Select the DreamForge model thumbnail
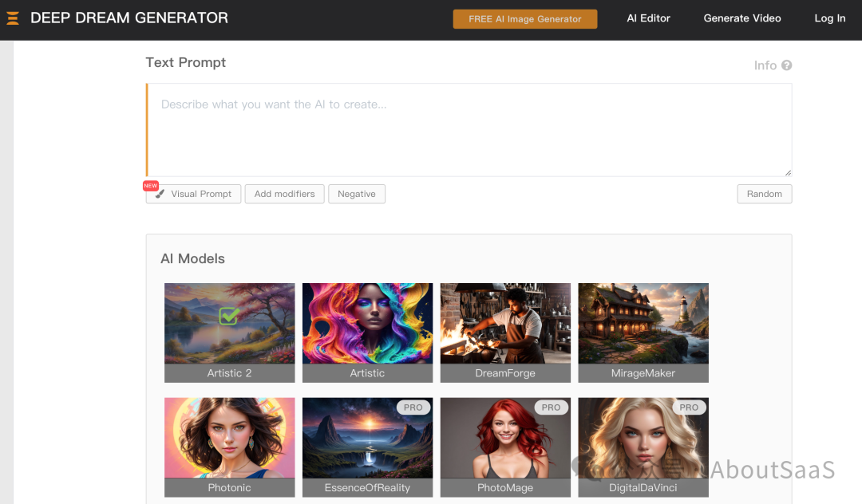 pos(505,333)
